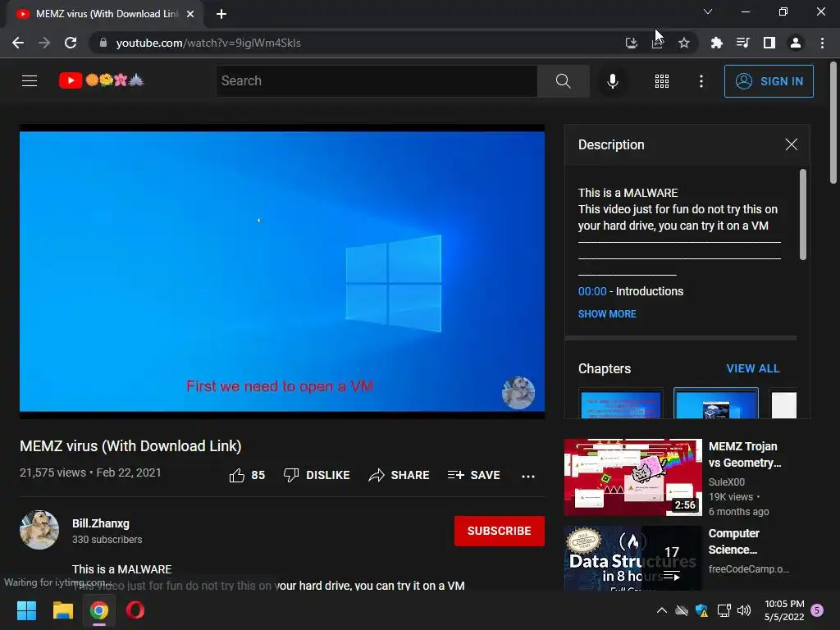Bookmark this tab with star icon

[x=683, y=43]
